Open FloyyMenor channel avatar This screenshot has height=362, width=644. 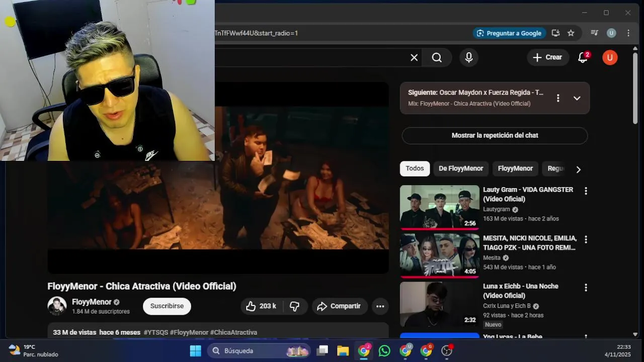coord(57,306)
